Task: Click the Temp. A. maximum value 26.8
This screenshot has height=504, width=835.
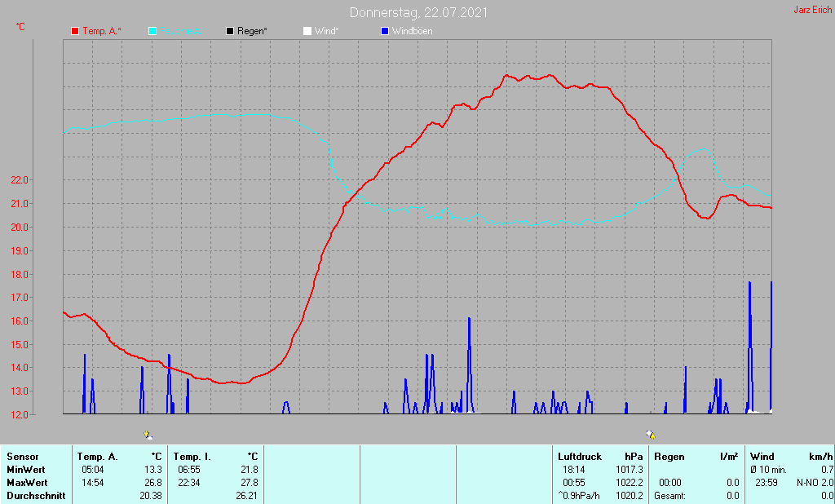Action: [152, 483]
